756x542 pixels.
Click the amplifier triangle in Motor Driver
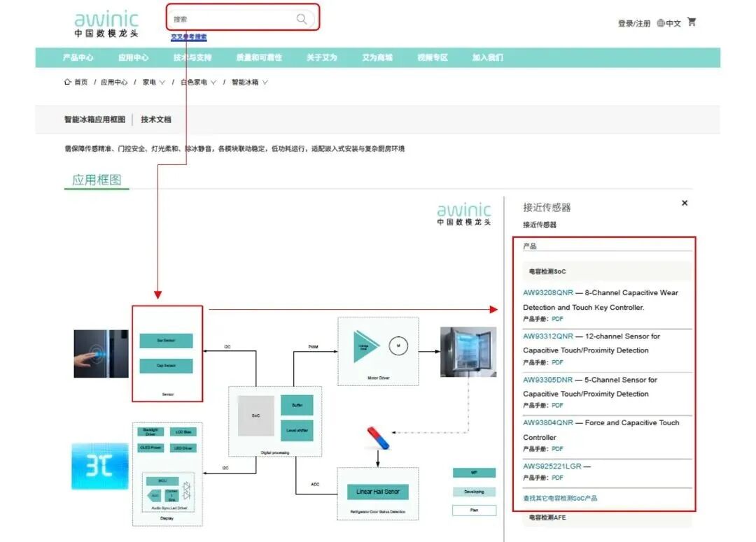(366, 346)
